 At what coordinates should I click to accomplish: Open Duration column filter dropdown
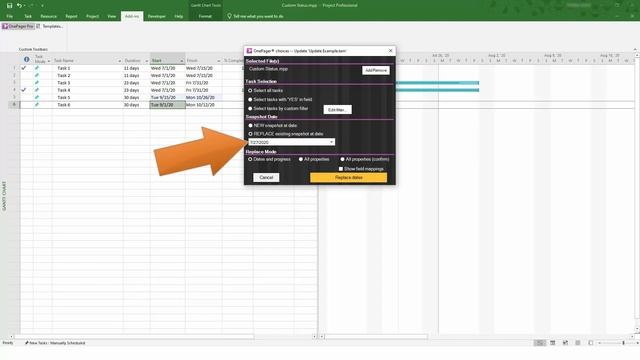(x=147, y=61)
